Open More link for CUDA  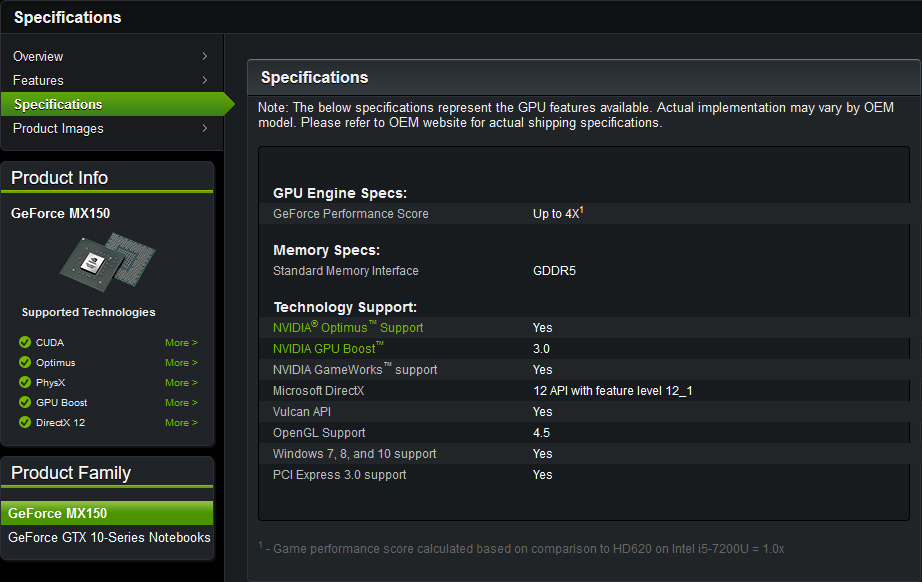pyautogui.click(x=181, y=343)
